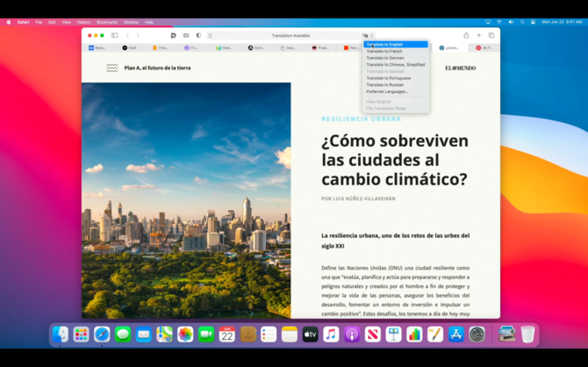Show the tab overview
Image resolution: width=588 pixels, height=367 pixels.
491,35
